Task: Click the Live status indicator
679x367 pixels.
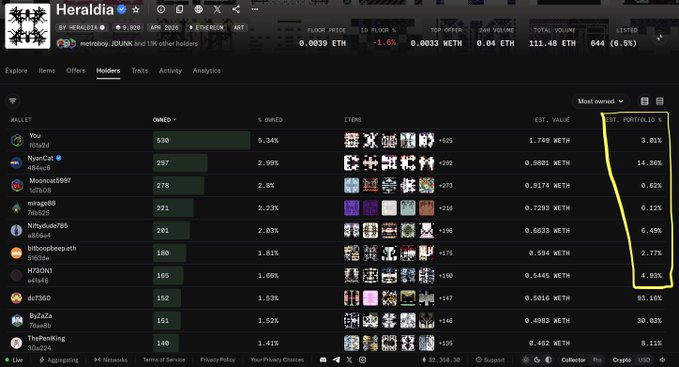Action: tap(14, 360)
